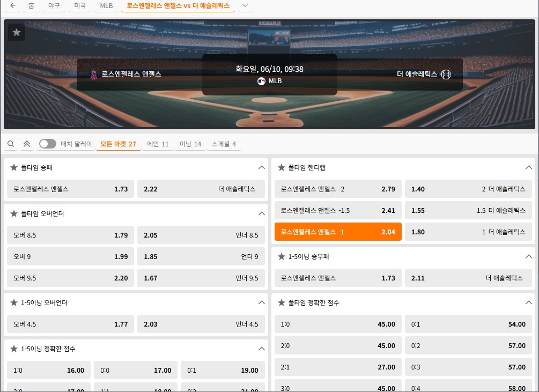
Task: Pick 오버 9 at 1.99
Action: coord(70,256)
